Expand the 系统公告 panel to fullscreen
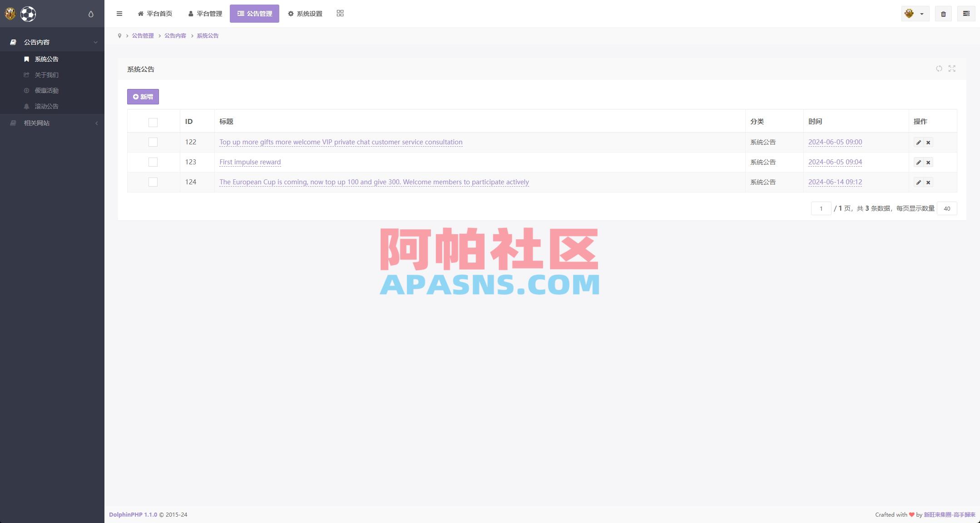Image resolution: width=980 pixels, height=523 pixels. [x=952, y=69]
